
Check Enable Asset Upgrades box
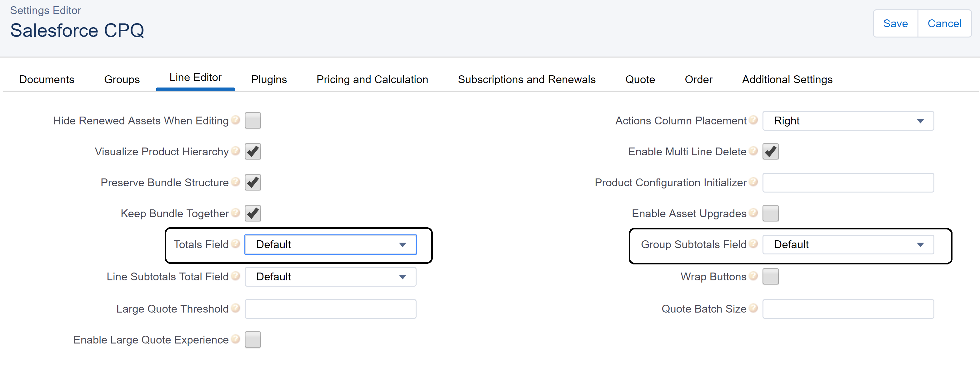pos(770,213)
